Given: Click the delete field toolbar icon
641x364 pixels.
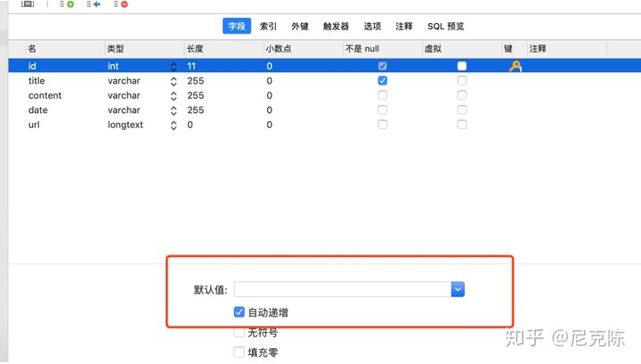Looking at the screenshot, I should (x=120, y=4).
